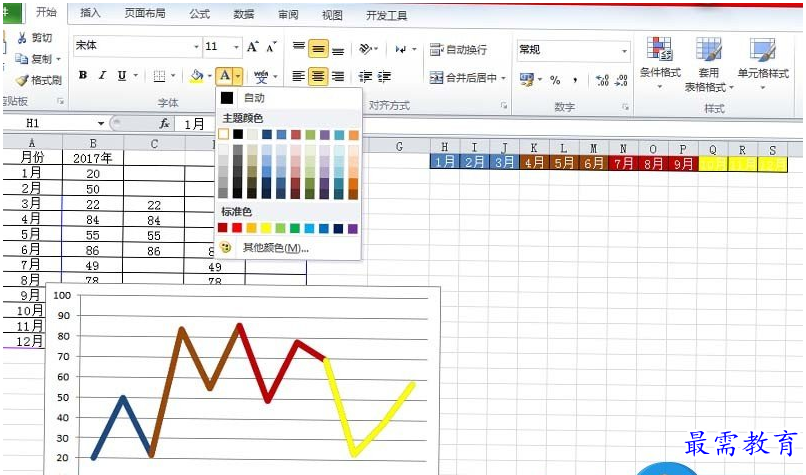
Task: Select the Format Painter (格式刷) brush
Action: click(x=22, y=80)
